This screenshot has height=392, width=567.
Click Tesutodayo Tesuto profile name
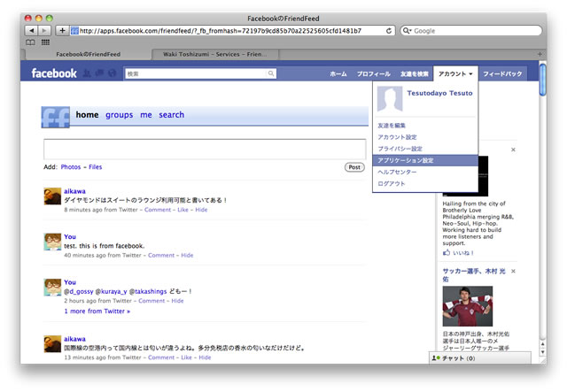tap(439, 93)
